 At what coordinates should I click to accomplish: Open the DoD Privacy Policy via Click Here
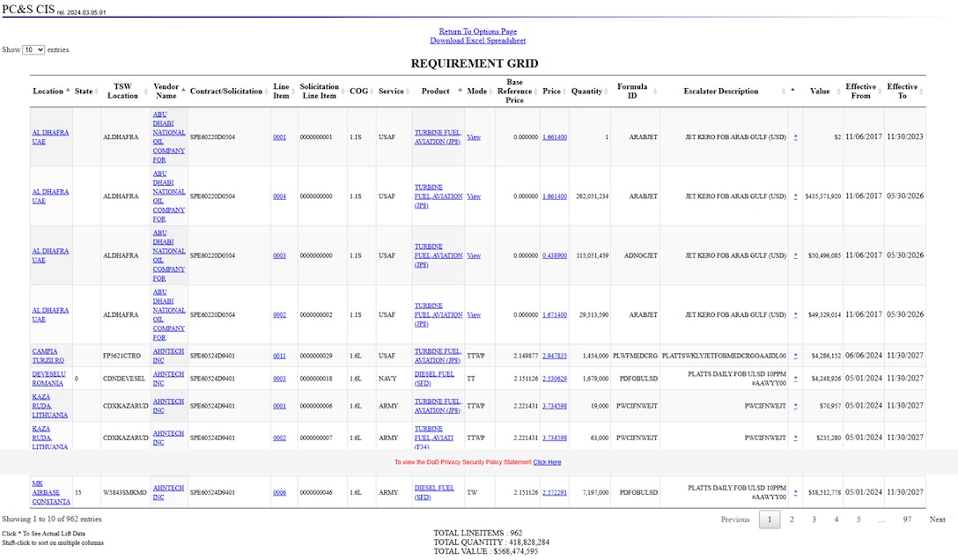547,461
